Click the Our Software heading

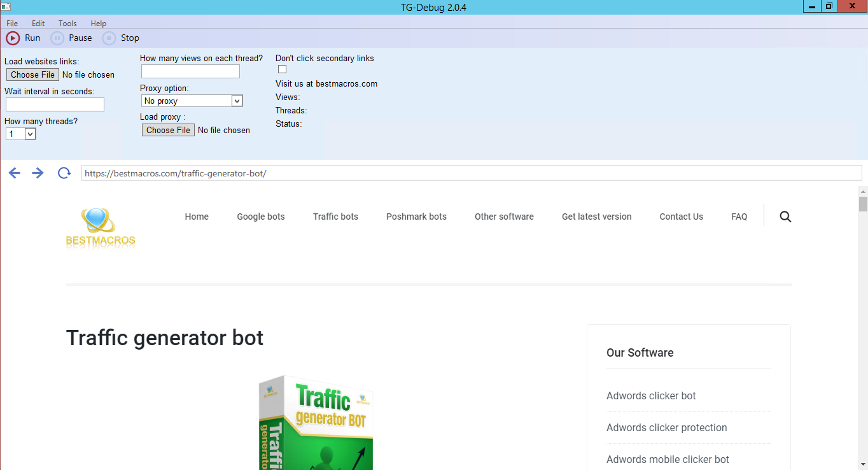coord(640,353)
